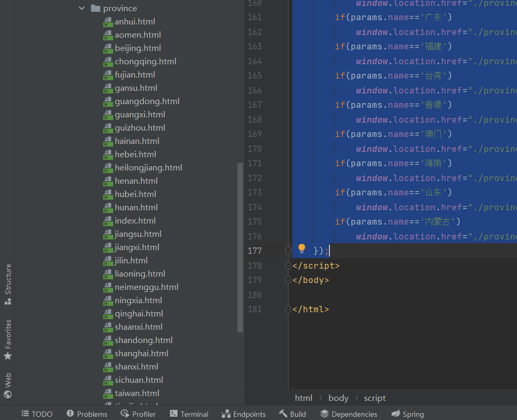Select hainan.html in project tree
The image size is (517, 420).
[x=137, y=141]
